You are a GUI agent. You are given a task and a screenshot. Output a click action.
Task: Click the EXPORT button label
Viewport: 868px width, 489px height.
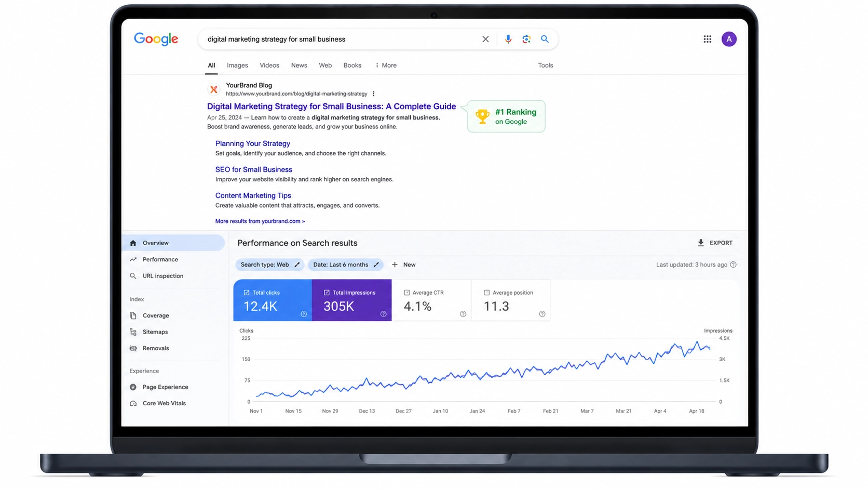(721, 243)
